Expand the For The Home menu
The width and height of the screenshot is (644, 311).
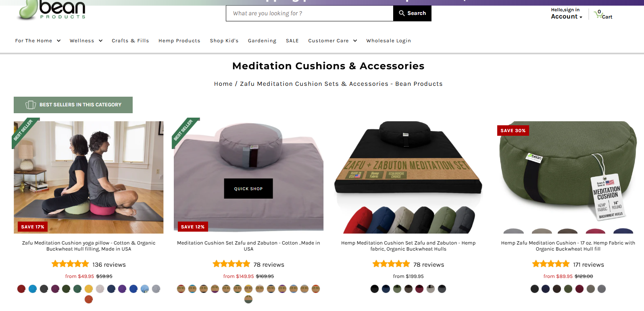tap(38, 41)
